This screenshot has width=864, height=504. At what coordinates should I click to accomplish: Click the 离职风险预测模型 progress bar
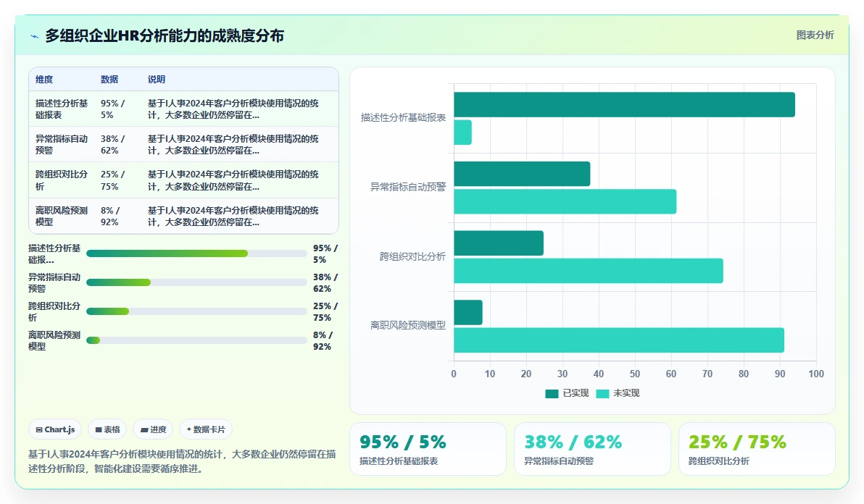click(x=196, y=340)
